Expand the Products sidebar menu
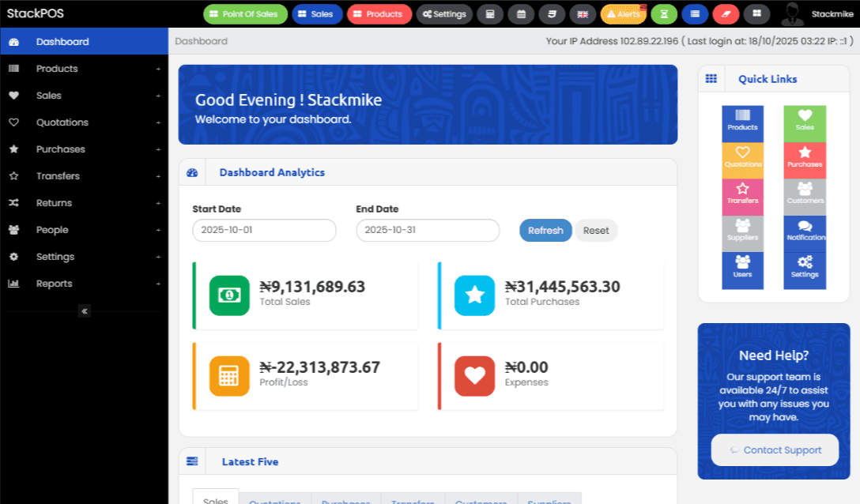This screenshot has height=504, width=860. tap(84, 69)
